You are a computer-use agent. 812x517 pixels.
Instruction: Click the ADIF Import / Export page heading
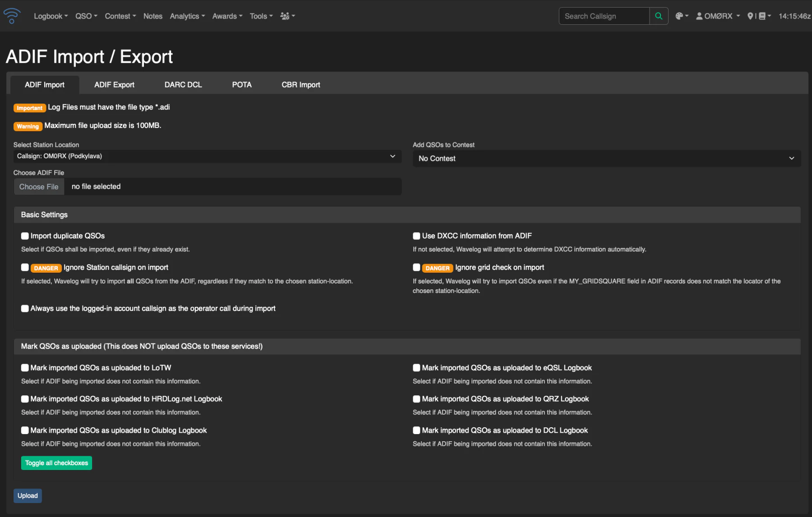[89, 57]
